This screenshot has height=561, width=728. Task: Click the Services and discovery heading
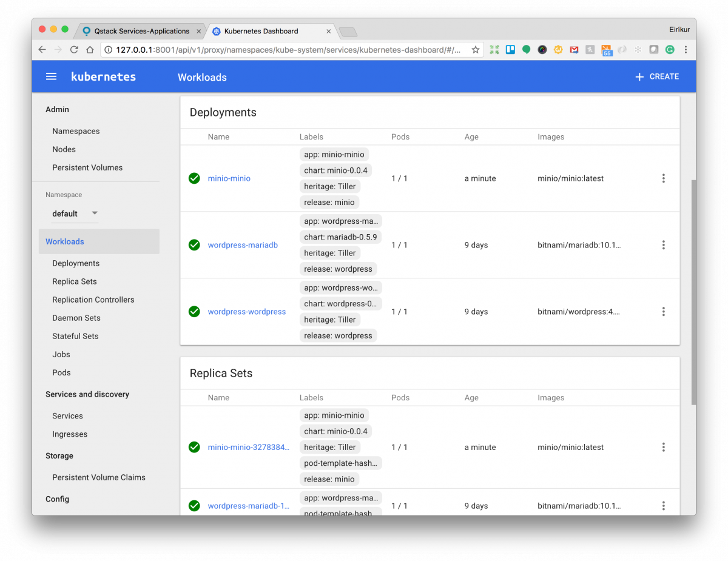pos(87,394)
